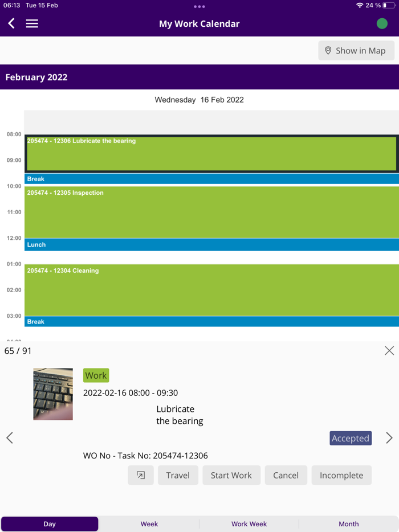Switch to Day view tab

coord(50,524)
